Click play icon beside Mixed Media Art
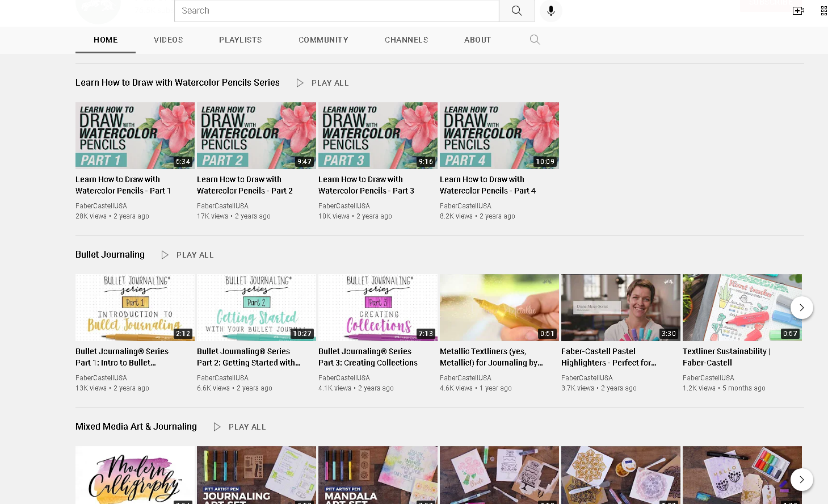This screenshot has height=504, width=828. (x=217, y=427)
